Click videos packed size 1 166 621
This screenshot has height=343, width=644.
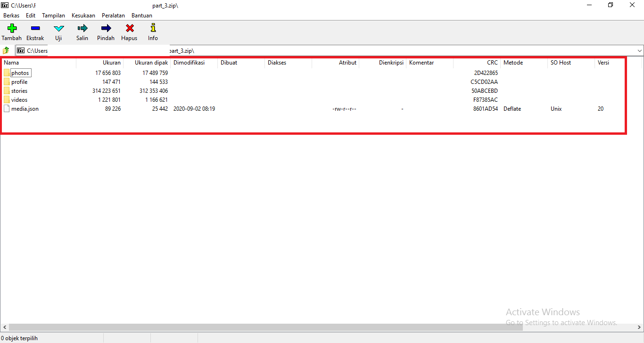(157, 100)
